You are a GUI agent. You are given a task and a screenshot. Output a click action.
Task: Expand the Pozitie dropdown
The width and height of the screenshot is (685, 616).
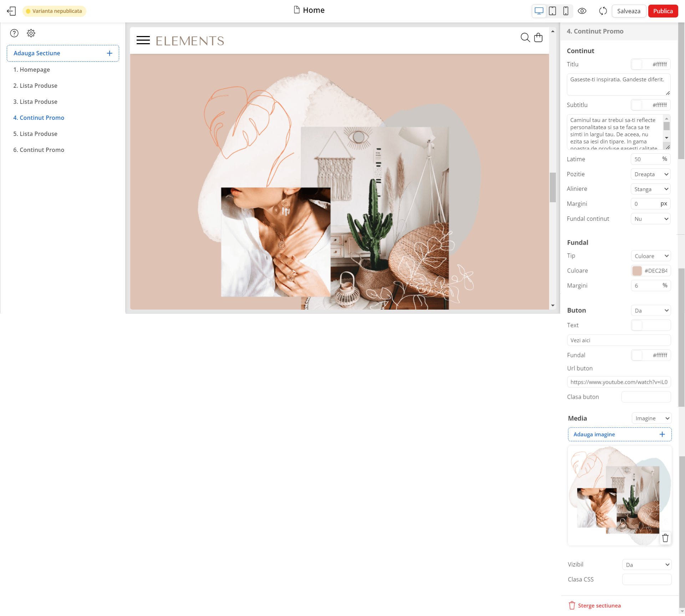point(650,174)
